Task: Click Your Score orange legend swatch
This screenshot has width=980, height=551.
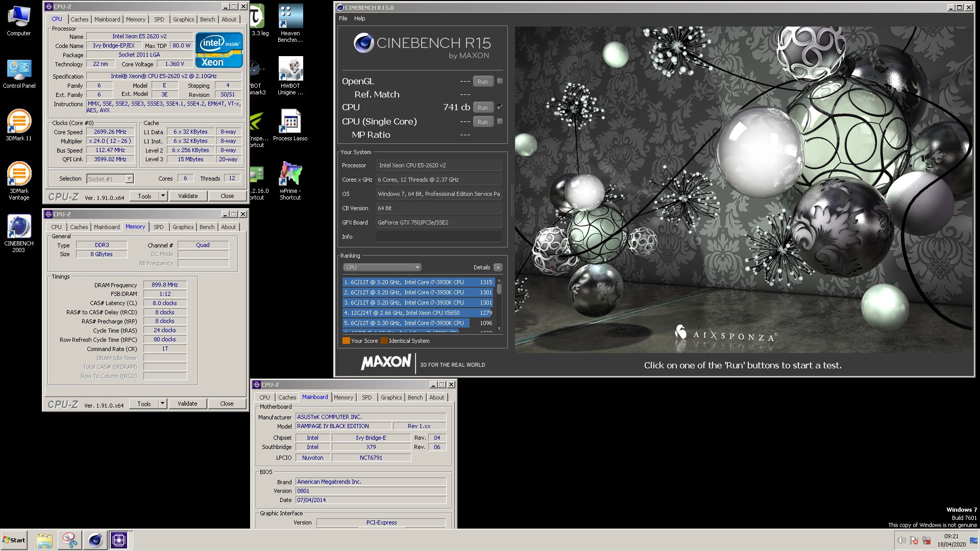Action: pos(346,341)
